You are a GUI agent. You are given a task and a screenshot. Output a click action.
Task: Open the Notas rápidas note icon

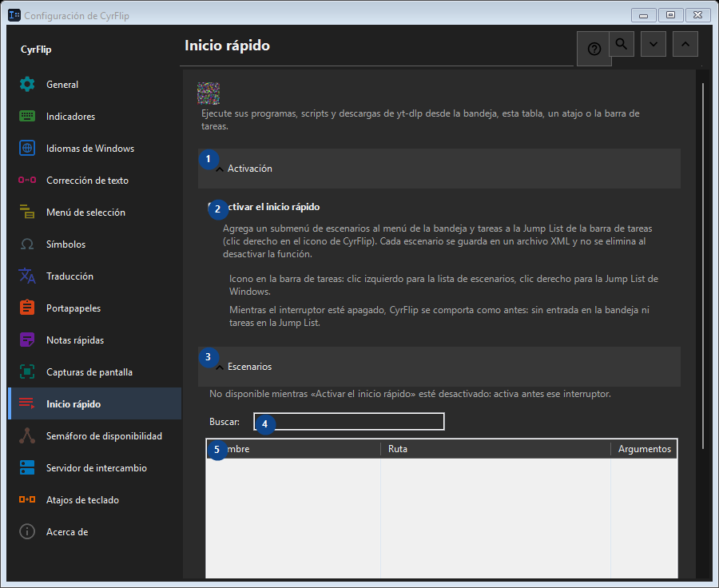pos(27,340)
